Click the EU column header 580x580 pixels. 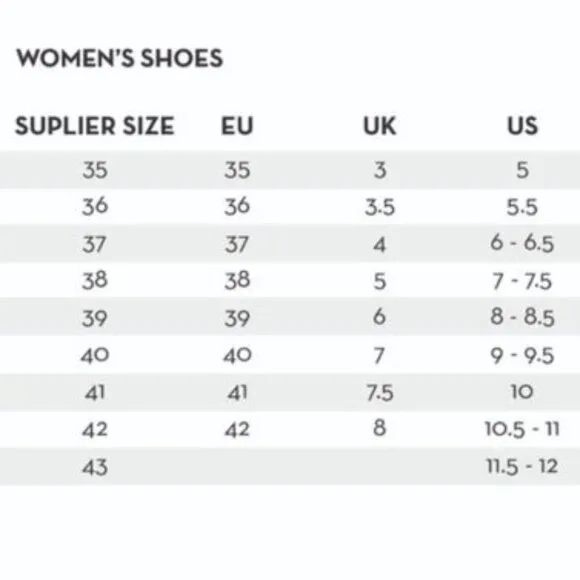click(x=237, y=126)
